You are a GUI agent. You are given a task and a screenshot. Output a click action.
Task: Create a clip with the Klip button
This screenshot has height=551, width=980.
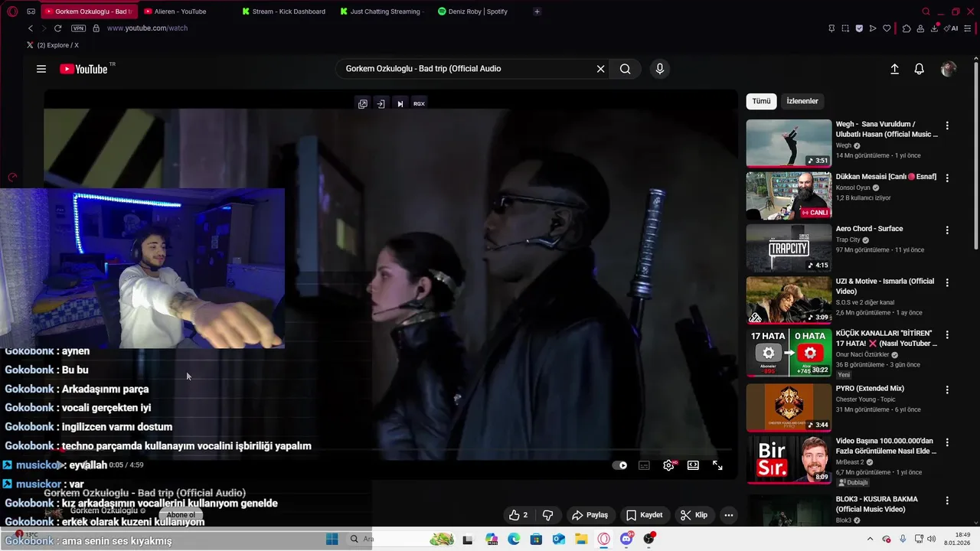click(694, 515)
